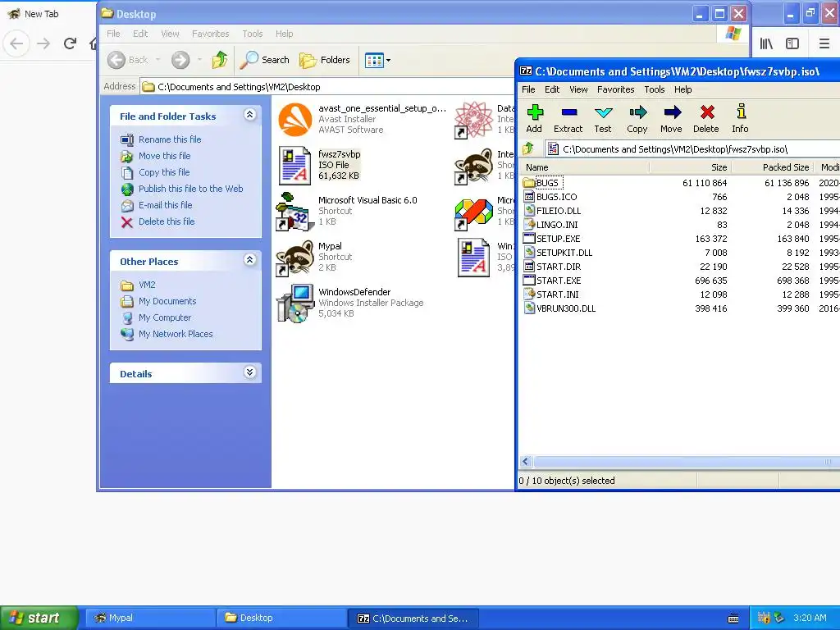Click the red Delete icon in 7-Zip
The width and height of the screenshot is (840, 630).
[x=706, y=119]
